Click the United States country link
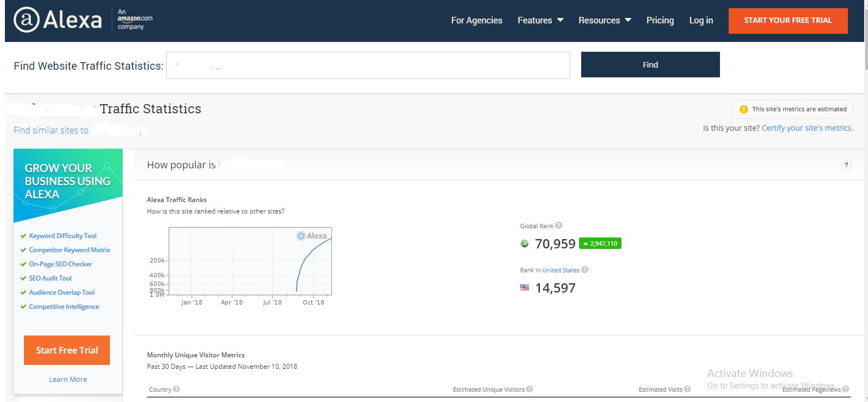This screenshot has width=868, height=402. tap(561, 270)
